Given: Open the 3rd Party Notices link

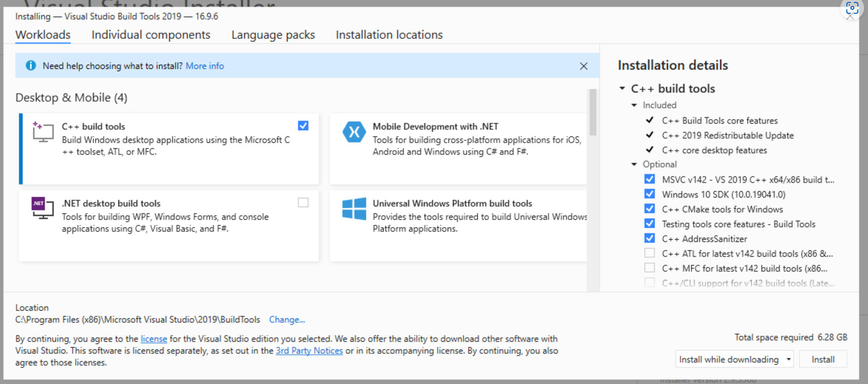Looking at the screenshot, I should [x=309, y=350].
